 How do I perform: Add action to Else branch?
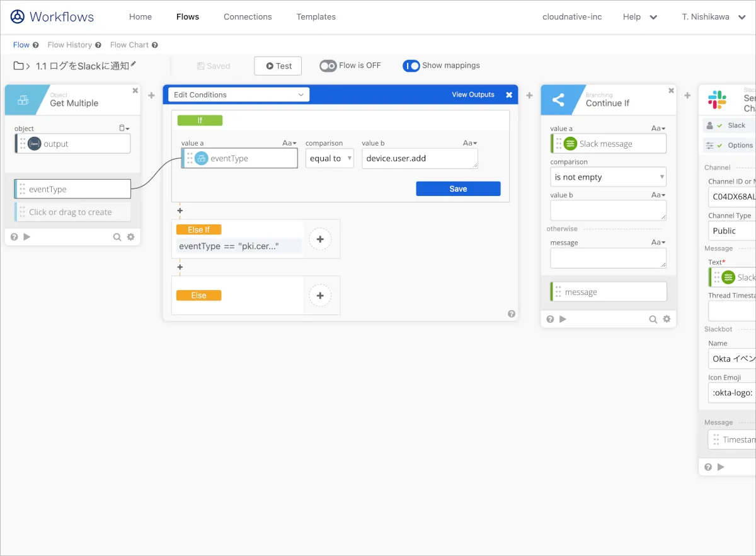[x=320, y=295]
